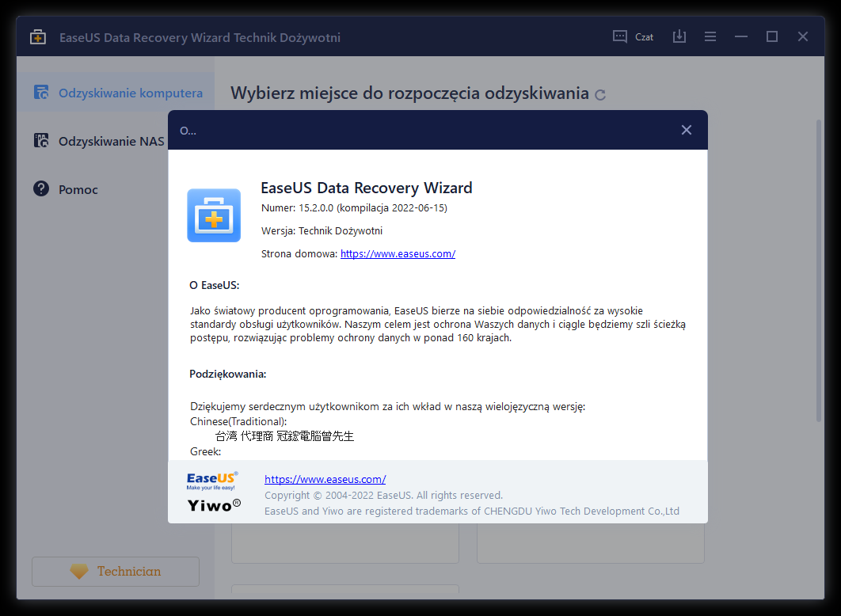Open Strona domowa easeus.com link
The image size is (841, 616).
(x=398, y=253)
